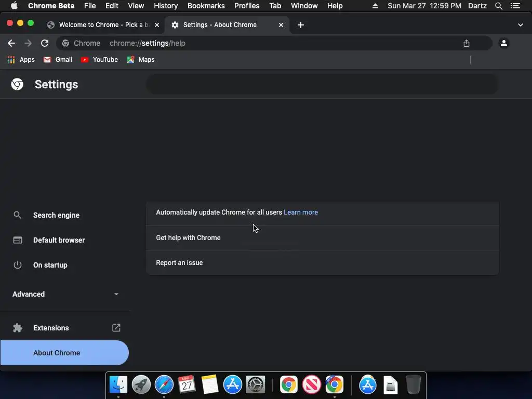Open the History menu
The height and width of the screenshot is (399, 532).
click(x=166, y=6)
